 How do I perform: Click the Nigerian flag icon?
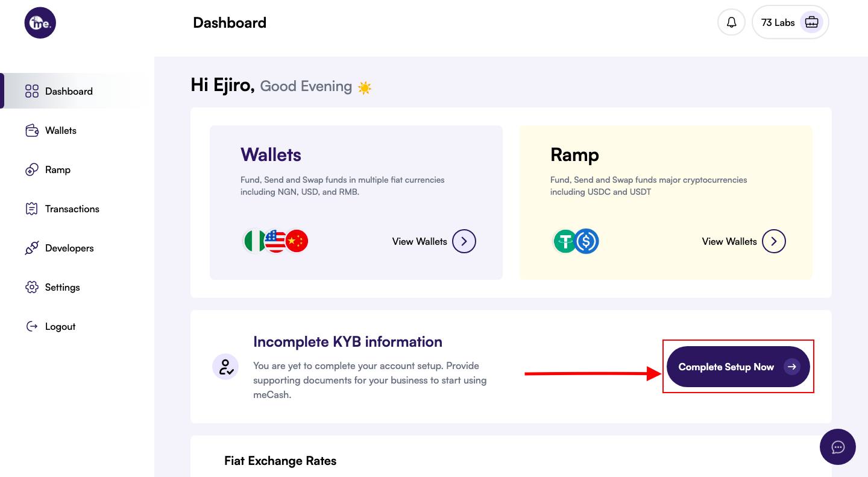tap(254, 240)
